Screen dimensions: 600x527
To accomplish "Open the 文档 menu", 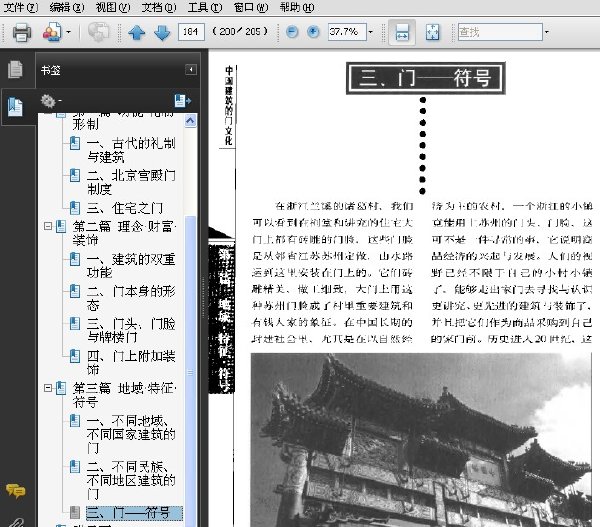I will [159, 7].
